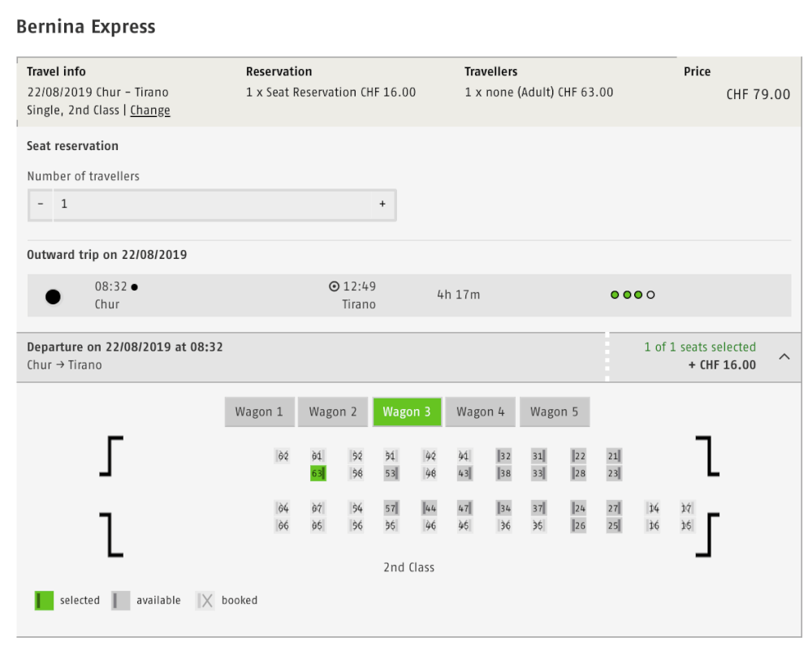Focus the number of travellers field
This screenshot has width=812, height=646.
tap(212, 205)
